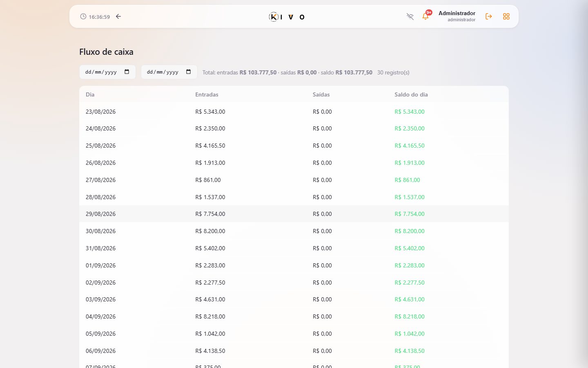Select the 05/09/2026 date cell
Screen dimensions: 588x368
coord(100,334)
